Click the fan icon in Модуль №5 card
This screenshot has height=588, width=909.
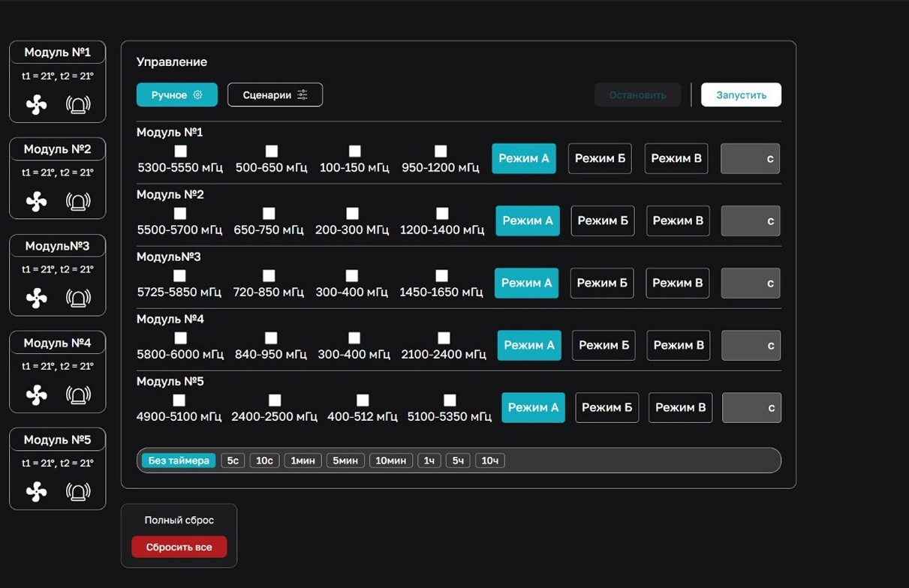(x=36, y=492)
